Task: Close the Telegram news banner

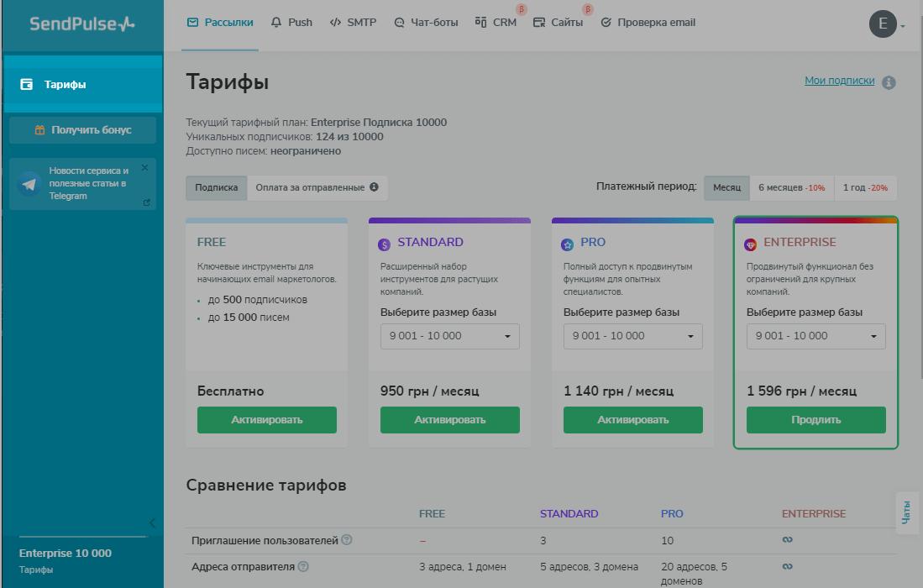Action: [144, 168]
